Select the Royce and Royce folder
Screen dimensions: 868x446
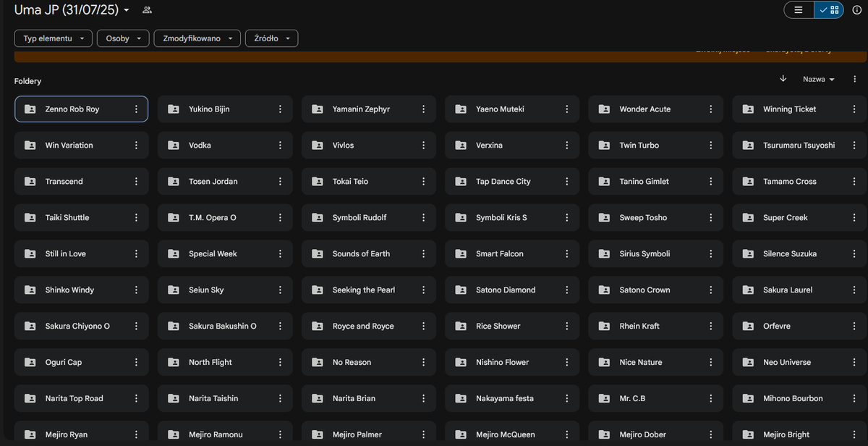(369, 327)
